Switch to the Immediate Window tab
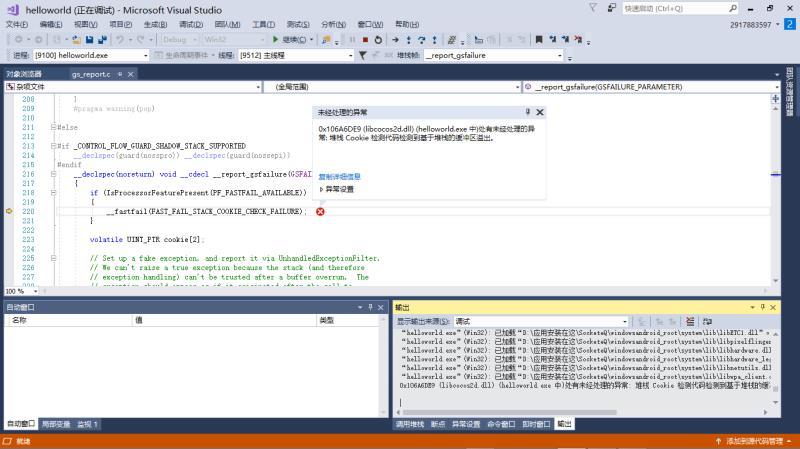The image size is (800, 449). pyautogui.click(x=536, y=425)
